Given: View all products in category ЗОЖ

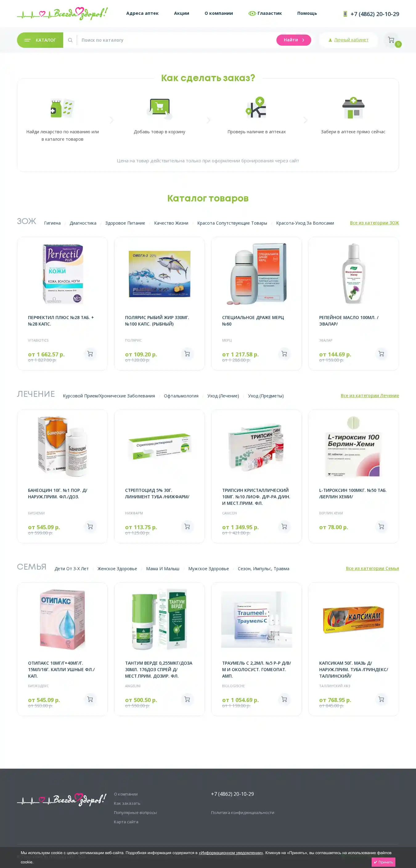Looking at the screenshot, I should [x=374, y=223].
